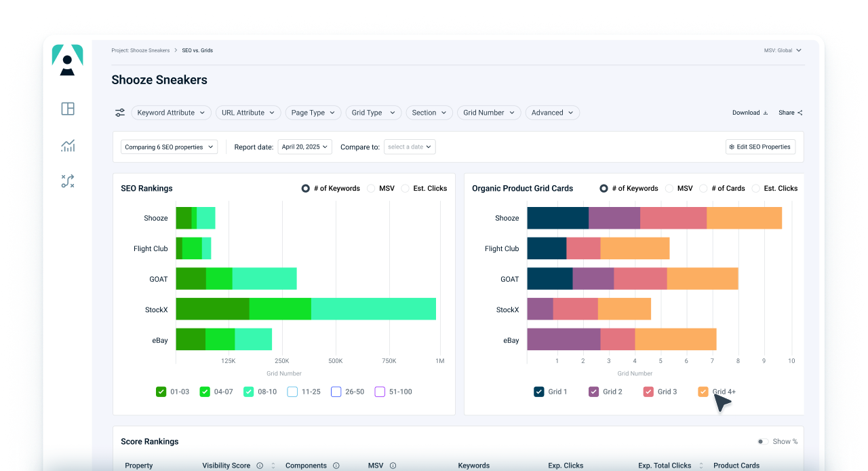Click the Exp. Clicks column header

tap(566, 466)
